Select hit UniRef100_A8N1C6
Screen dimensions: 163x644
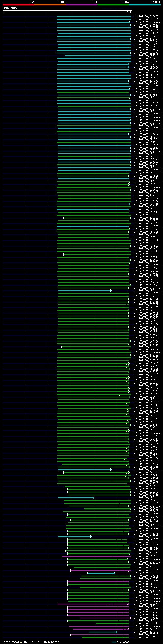[146, 369]
